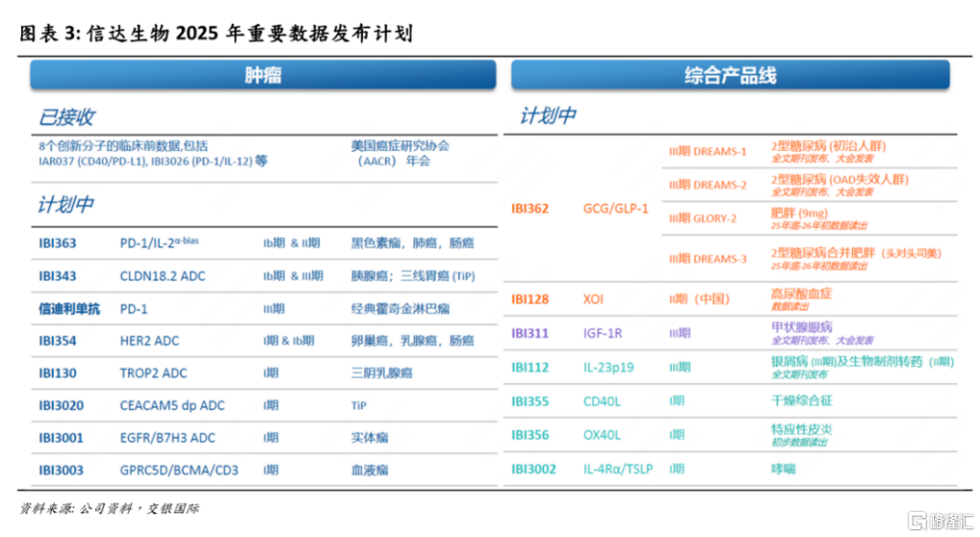Click the IBI363 cell
Viewport: 980px width, 537px height.
58,243
